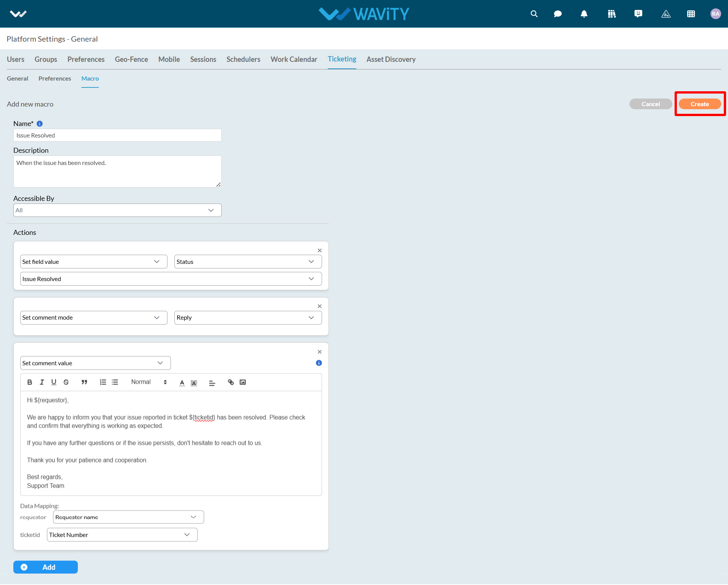Open the Ticket Number mapping dropdown
Image resolution: width=728 pixels, height=585 pixels.
pos(122,535)
